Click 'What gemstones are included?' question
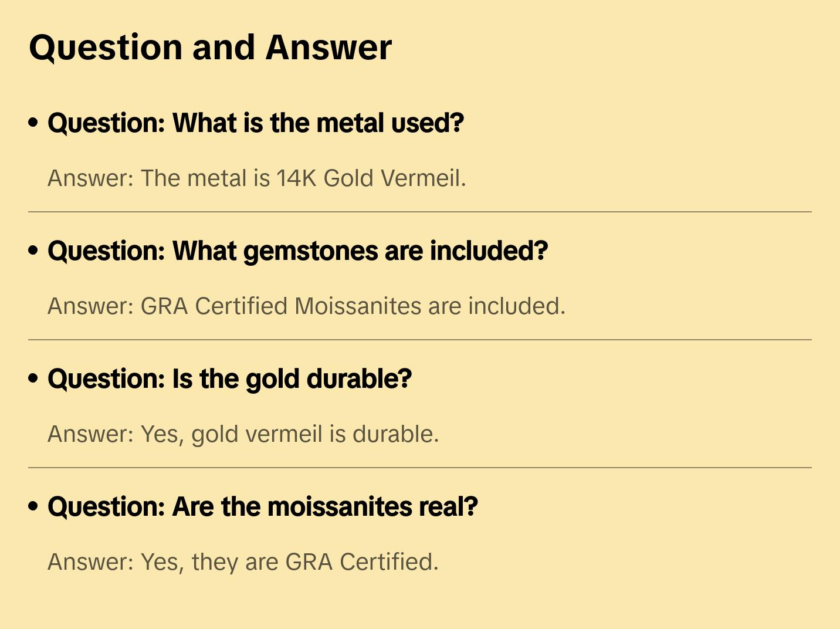 click(297, 251)
